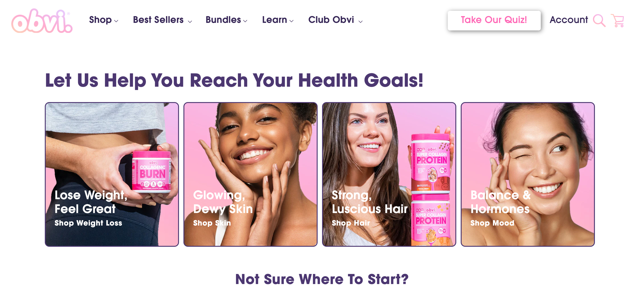The height and width of the screenshot is (296, 644).
Task: Go home via the Obvi logo
Action: (x=42, y=21)
